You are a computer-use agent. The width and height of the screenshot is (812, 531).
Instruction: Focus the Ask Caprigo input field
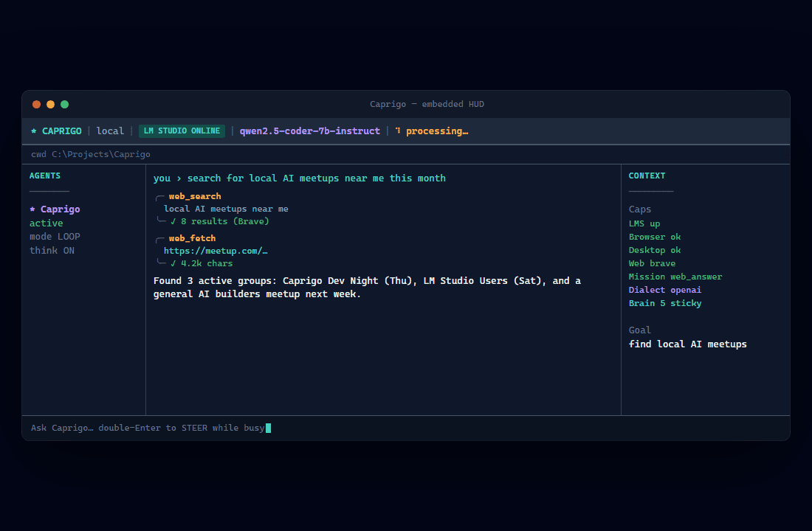[x=406, y=428]
